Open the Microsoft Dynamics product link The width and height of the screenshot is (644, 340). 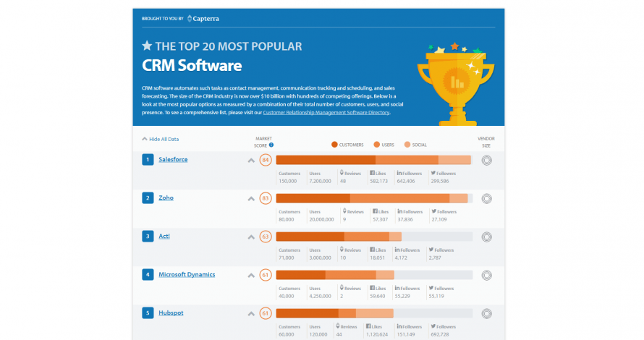187,274
